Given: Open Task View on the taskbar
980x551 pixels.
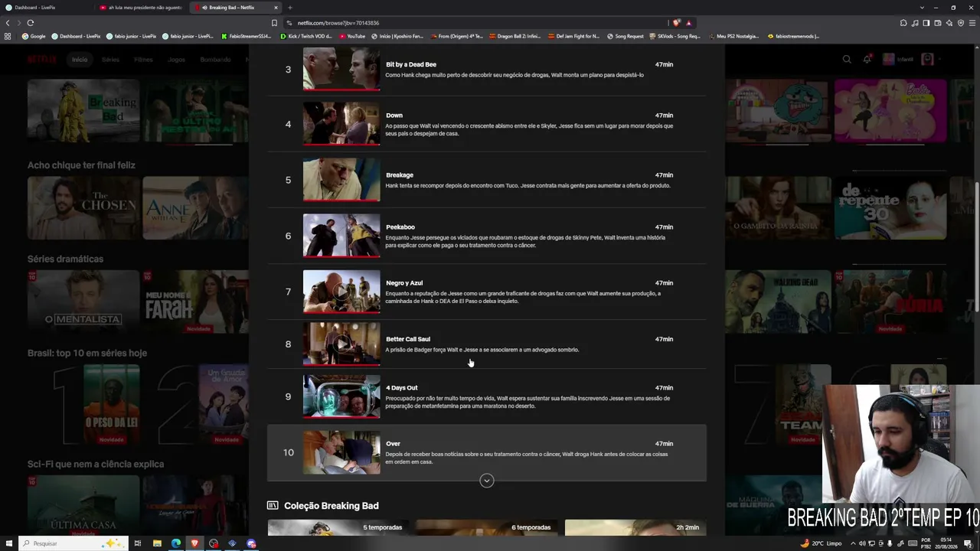Looking at the screenshot, I should pyautogui.click(x=138, y=543).
